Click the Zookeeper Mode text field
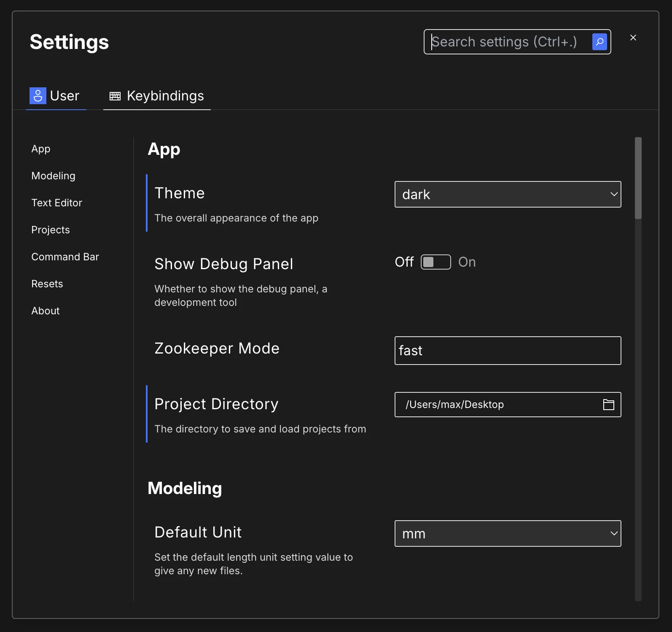This screenshot has height=632, width=672. click(x=507, y=351)
